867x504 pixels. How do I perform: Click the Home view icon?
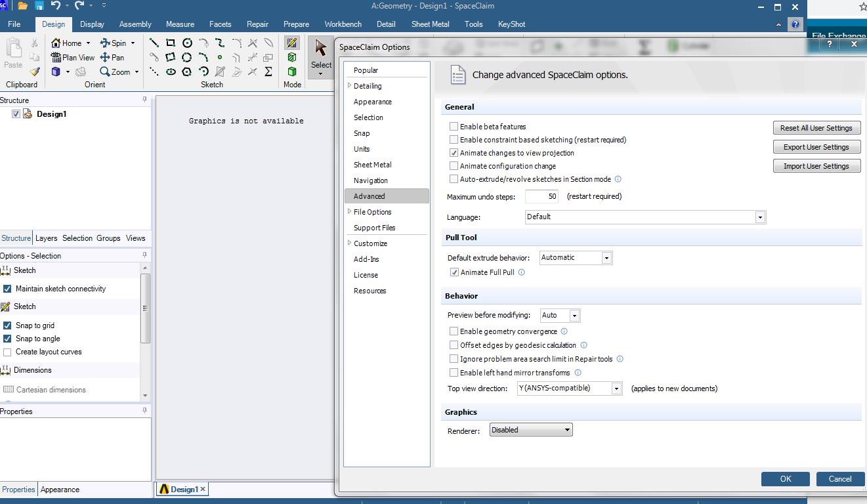pos(56,43)
